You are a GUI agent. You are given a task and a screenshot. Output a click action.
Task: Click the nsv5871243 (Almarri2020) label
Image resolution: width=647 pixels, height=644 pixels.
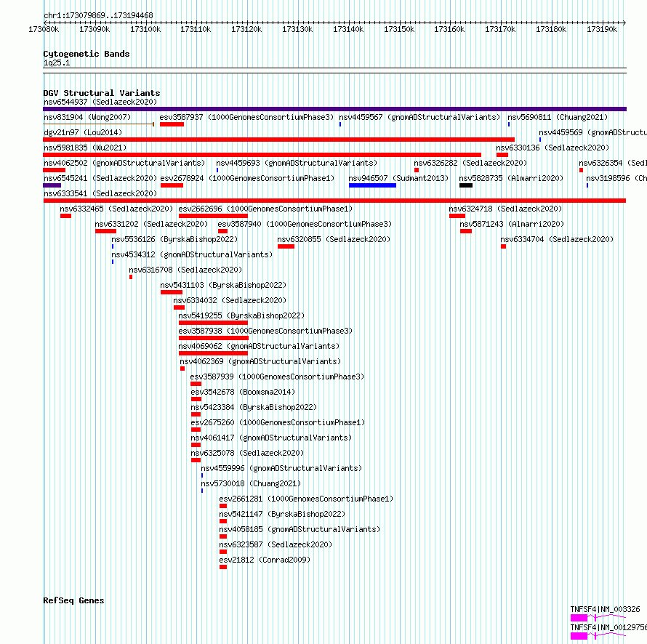[512, 224]
